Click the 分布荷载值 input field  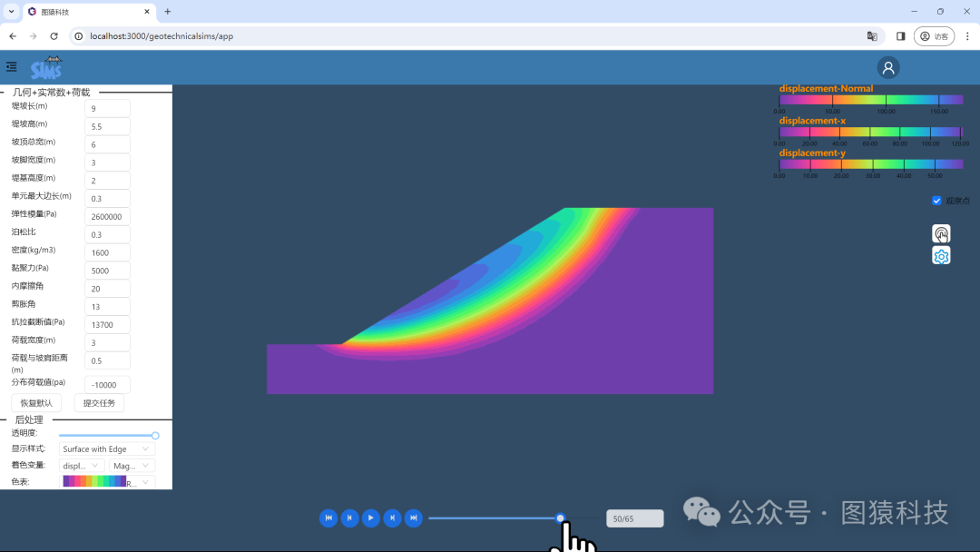coord(107,384)
